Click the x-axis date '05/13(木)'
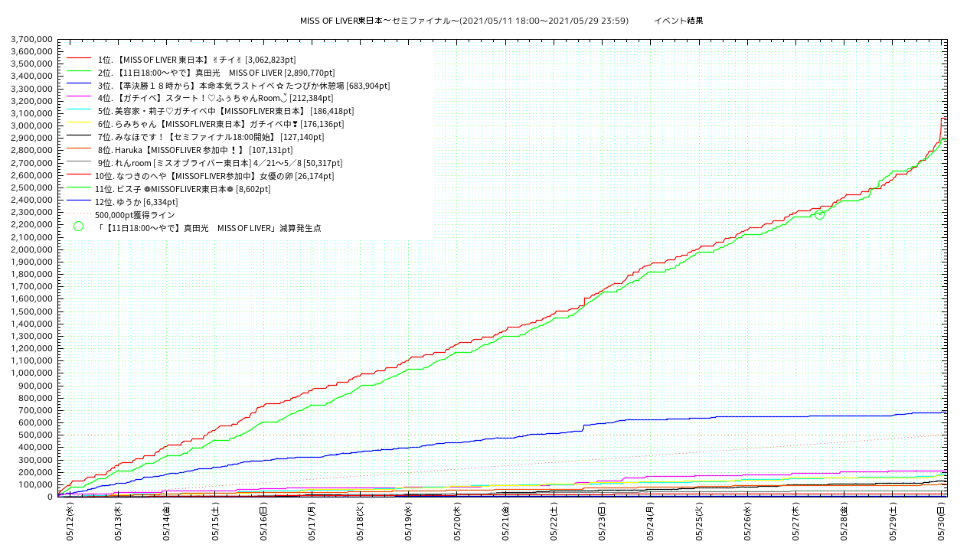This screenshot has height=551, width=980. click(118, 522)
